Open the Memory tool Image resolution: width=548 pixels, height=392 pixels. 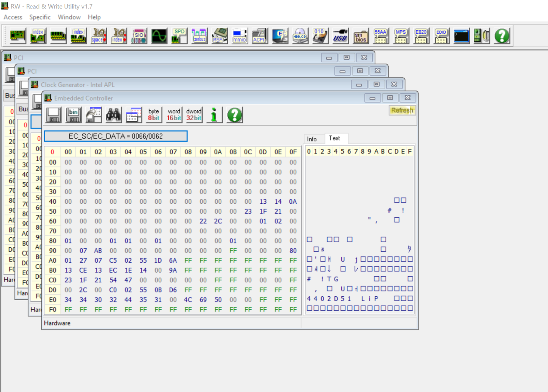click(x=58, y=36)
